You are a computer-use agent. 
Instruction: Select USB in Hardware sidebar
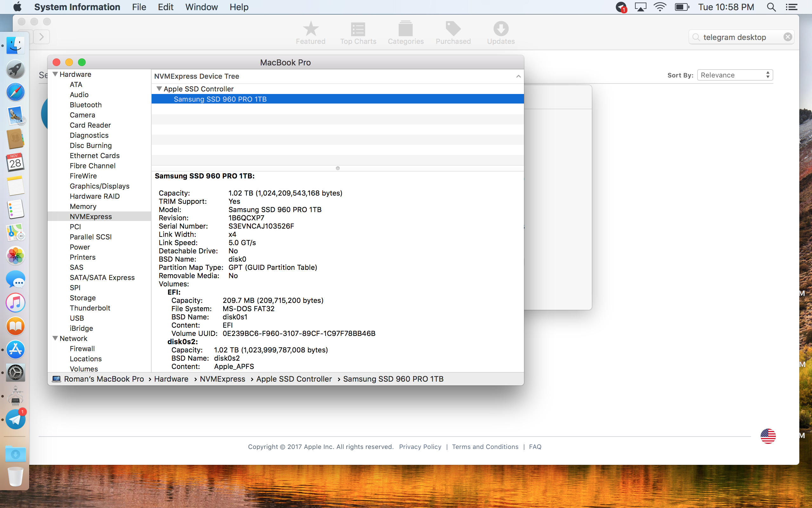(77, 318)
